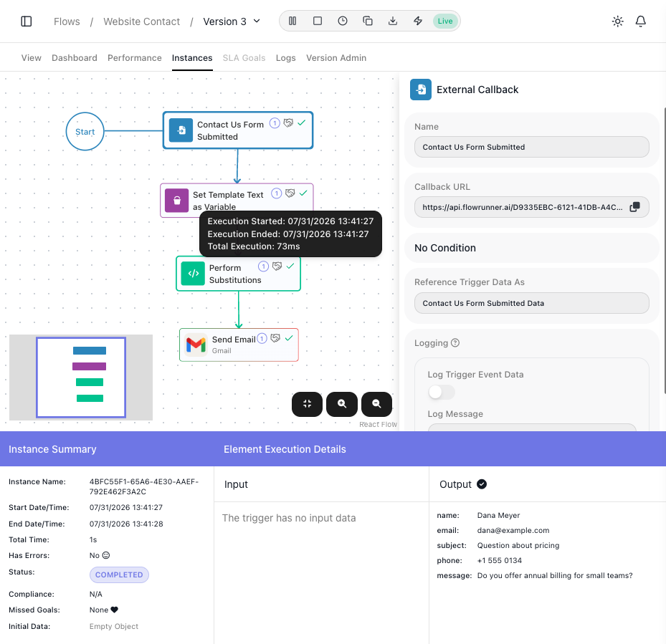Click the COMPLETED status badge
The height and width of the screenshot is (644, 666).
click(x=119, y=575)
